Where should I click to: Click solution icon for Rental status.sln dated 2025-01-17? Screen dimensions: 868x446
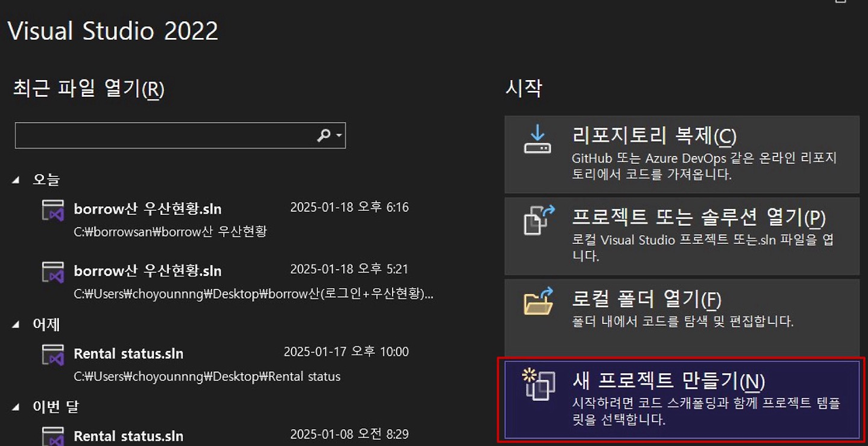coord(53,355)
